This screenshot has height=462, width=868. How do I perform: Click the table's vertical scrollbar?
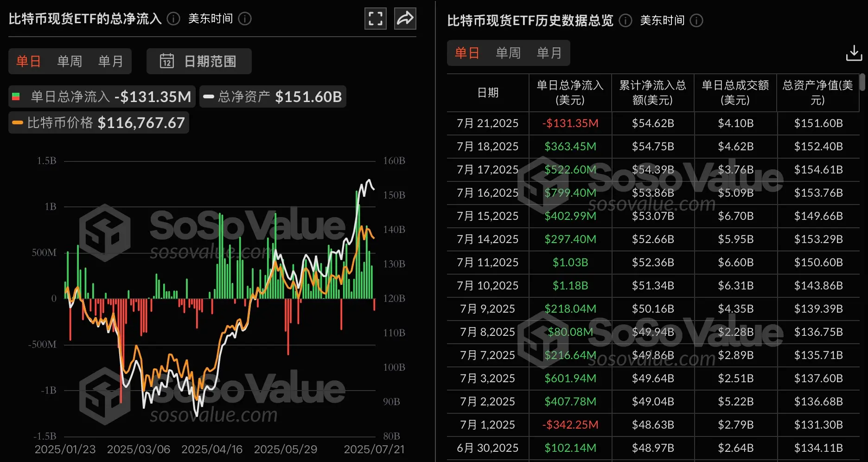coord(862,82)
